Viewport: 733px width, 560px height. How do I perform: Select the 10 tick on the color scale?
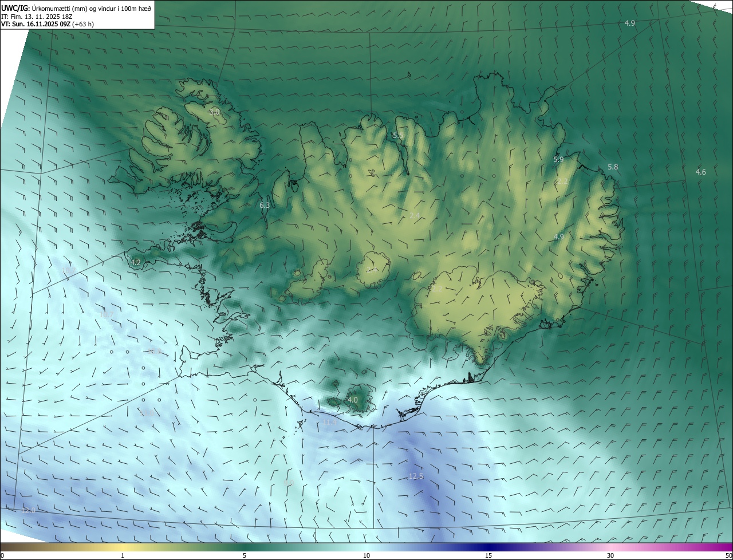366,555
